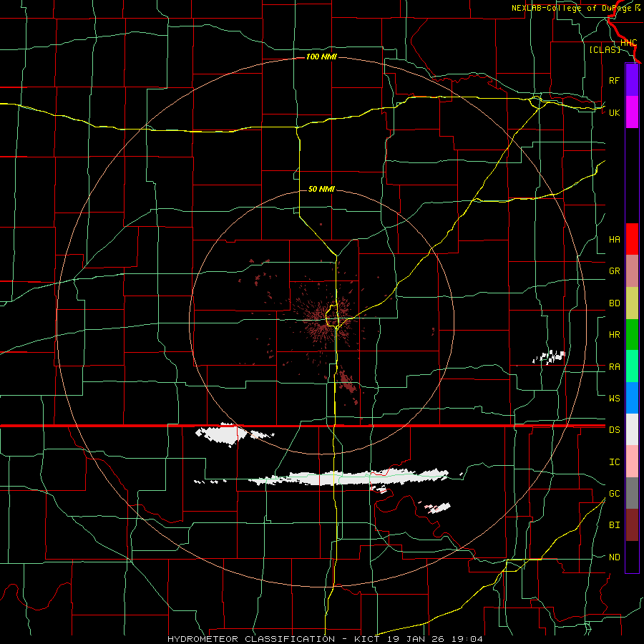Select the HA legend label

[x=614, y=239]
